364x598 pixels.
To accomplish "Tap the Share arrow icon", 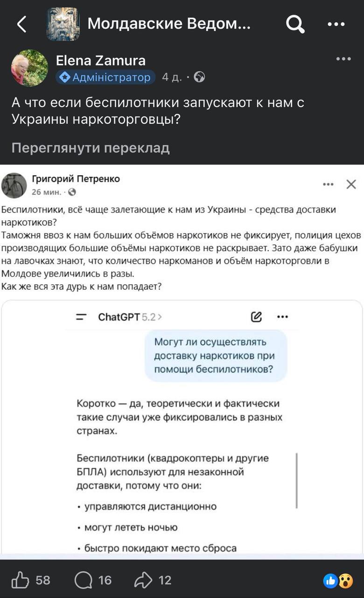I will [x=143, y=580].
